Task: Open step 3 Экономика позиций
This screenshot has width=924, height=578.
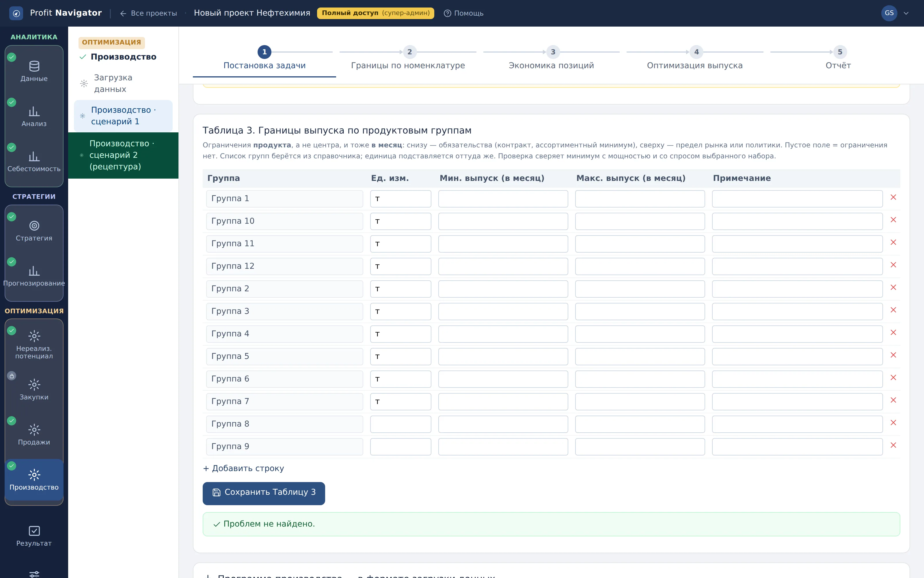Action: (x=551, y=58)
